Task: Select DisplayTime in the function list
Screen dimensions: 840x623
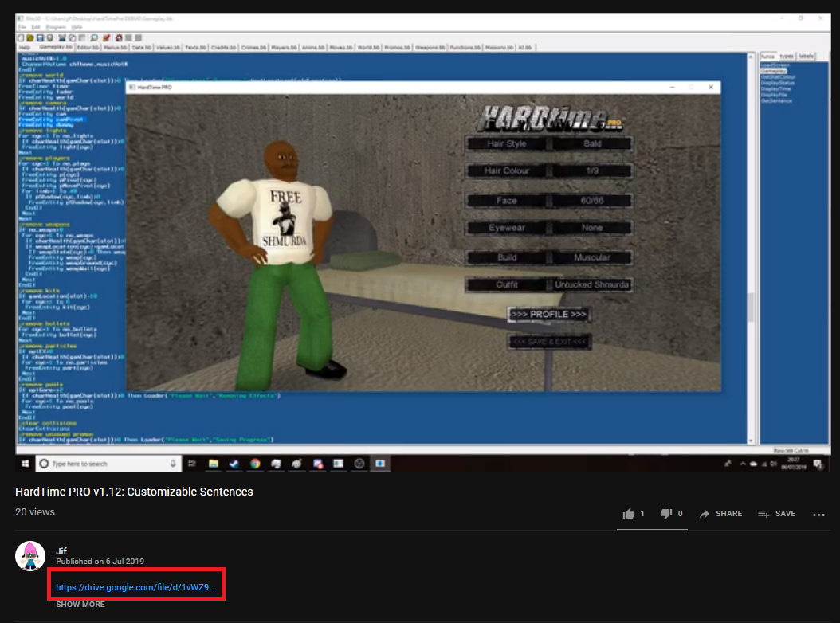Action: [x=775, y=89]
